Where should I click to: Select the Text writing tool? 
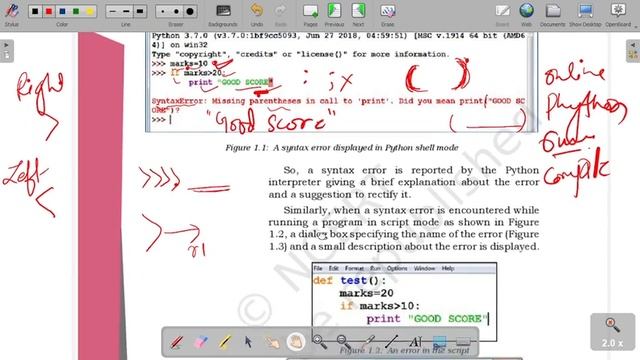[x=415, y=342]
